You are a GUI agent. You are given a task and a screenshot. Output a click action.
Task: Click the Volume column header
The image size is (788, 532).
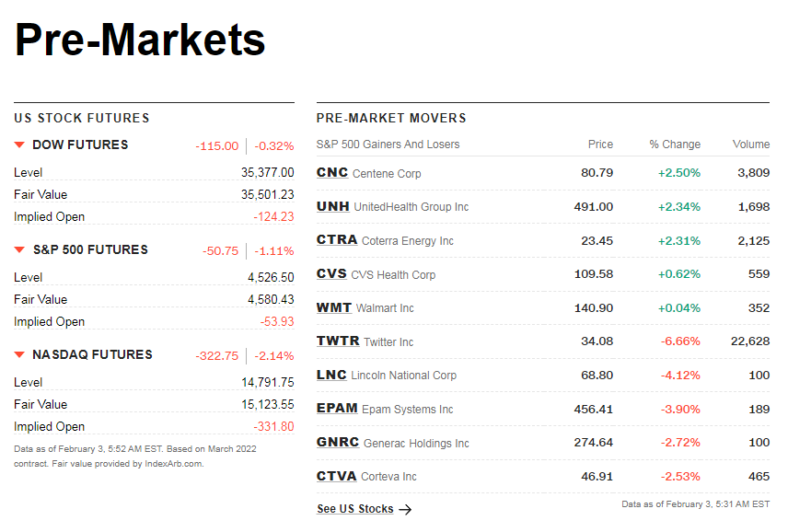pyautogui.click(x=751, y=145)
